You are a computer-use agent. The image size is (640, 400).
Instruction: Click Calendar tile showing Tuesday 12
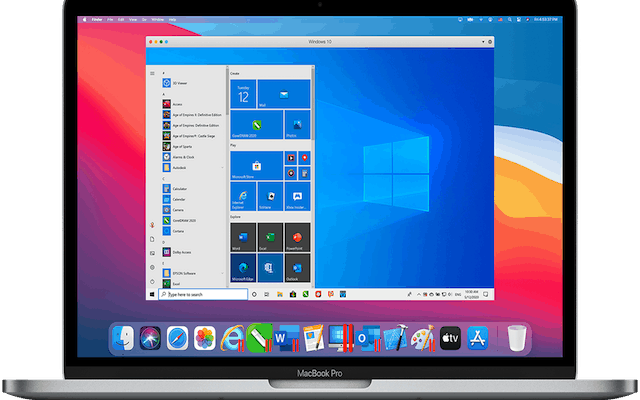point(243,94)
